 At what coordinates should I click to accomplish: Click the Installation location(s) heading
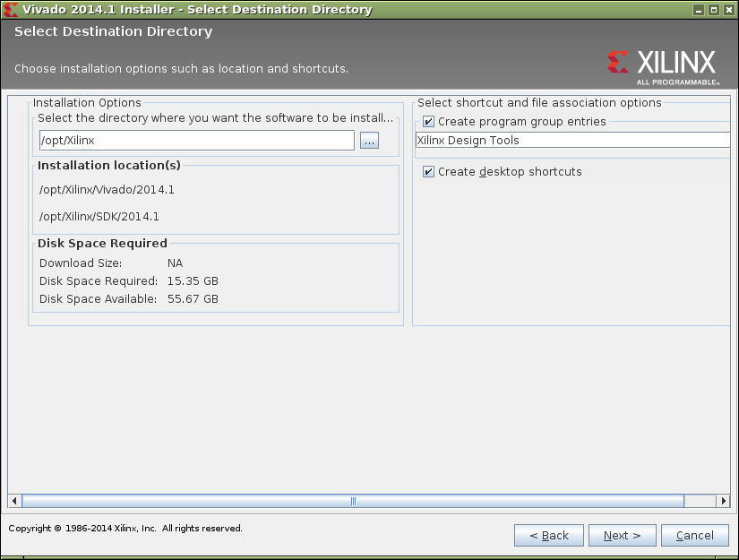pyautogui.click(x=109, y=166)
